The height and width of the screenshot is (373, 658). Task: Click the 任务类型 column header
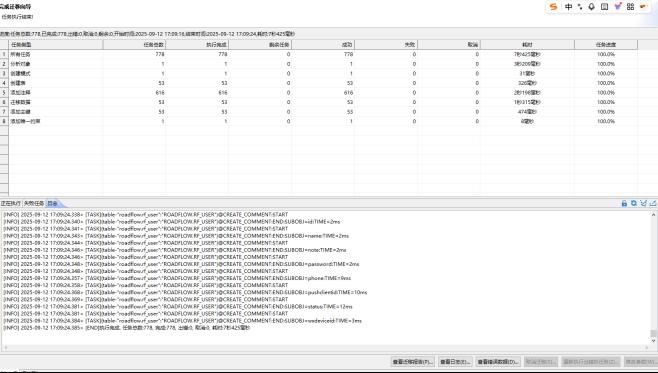(x=56, y=44)
